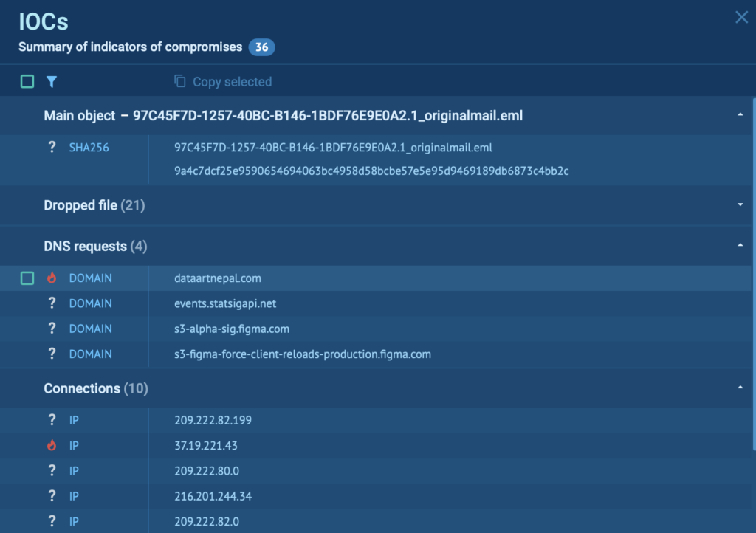Click IP label of 209.222.82.0 row
Image resolution: width=756 pixels, height=533 pixels.
tap(74, 521)
